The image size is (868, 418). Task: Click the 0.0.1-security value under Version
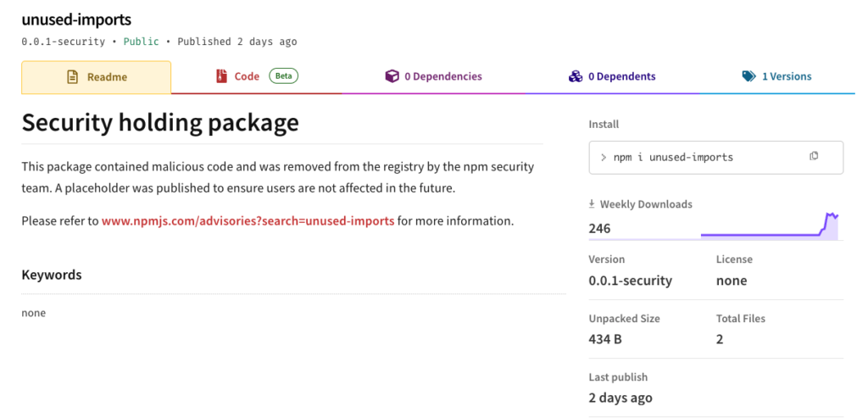(x=630, y=281)
